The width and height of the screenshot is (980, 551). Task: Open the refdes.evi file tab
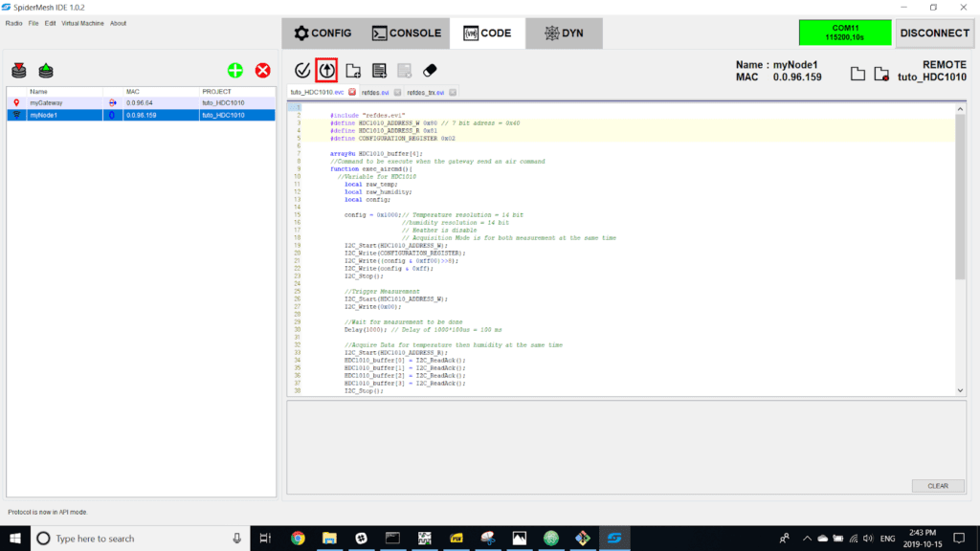pos(375,92)
